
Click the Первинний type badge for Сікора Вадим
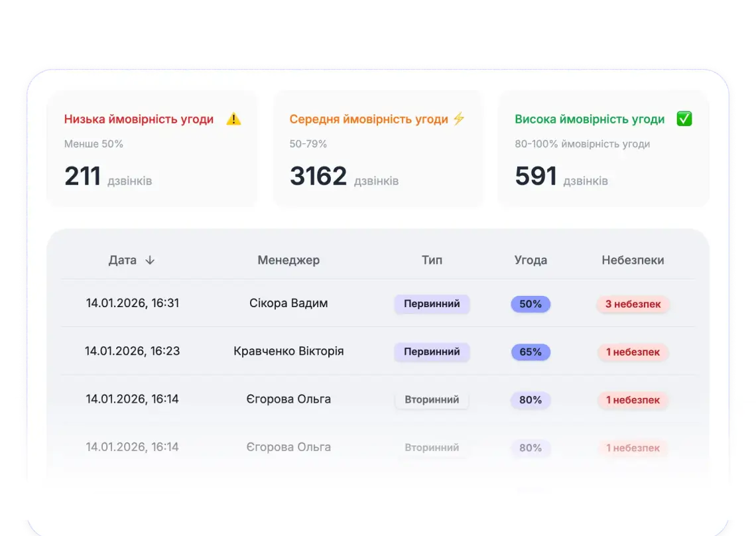432,304
